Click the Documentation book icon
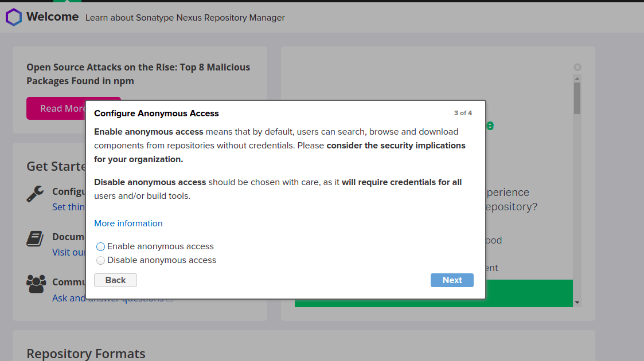Image resolution: width=644 pixels, height=361 pixels. point(36,238)
